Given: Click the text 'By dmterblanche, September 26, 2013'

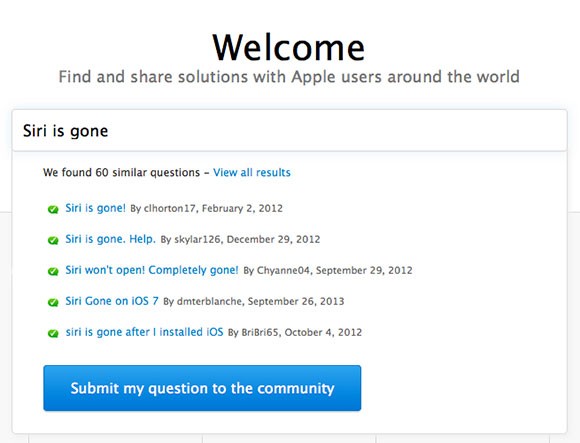Looking at the screenshot, I should [x=254, y=301].
